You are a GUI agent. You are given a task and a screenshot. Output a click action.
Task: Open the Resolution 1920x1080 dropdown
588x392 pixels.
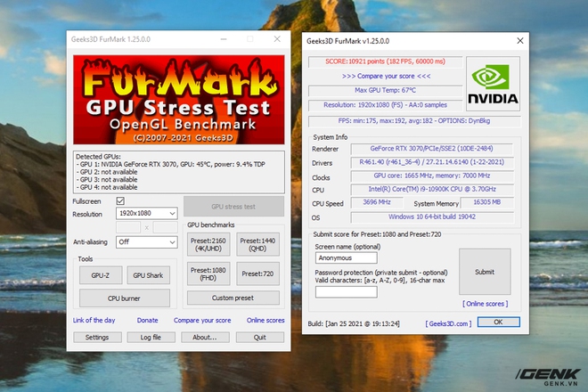147,213
